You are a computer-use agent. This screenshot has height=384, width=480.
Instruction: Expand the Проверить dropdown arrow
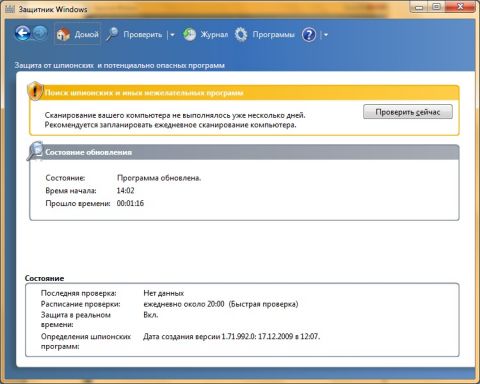pos(172,34)
